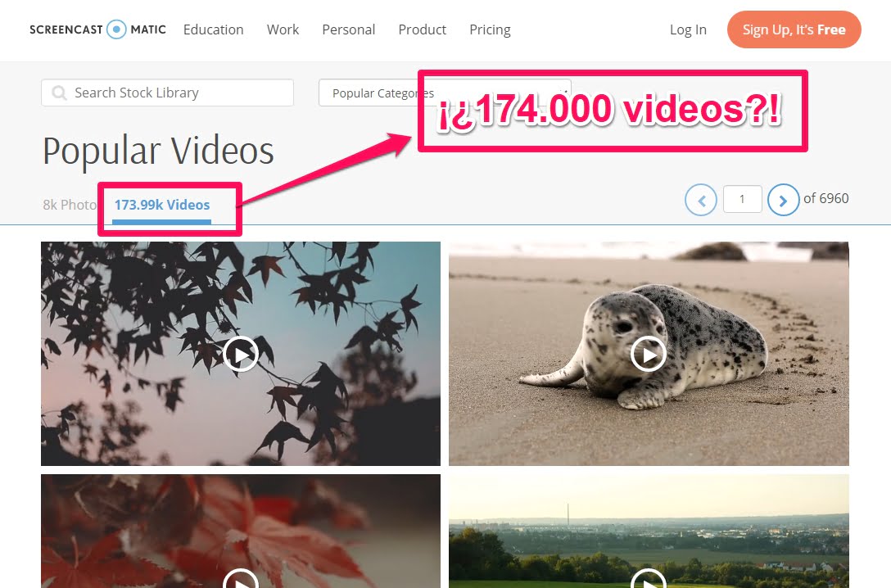Image resolution: width=891 pixels, height=588 pixels.
Task: Play the dark maple leaves video
Action: [241, 354]
